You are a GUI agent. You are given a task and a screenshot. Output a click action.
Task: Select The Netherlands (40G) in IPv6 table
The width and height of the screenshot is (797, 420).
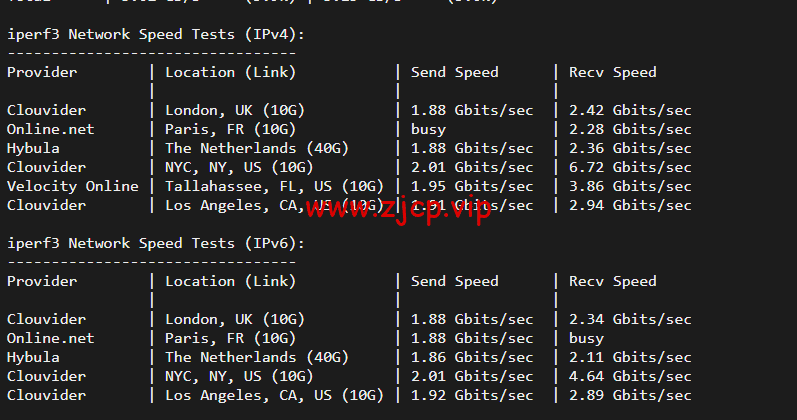pos(257,357)
